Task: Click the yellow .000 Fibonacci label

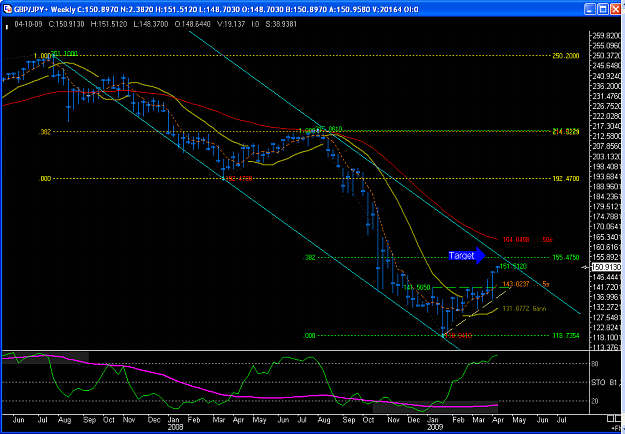Action: point(45,179)
